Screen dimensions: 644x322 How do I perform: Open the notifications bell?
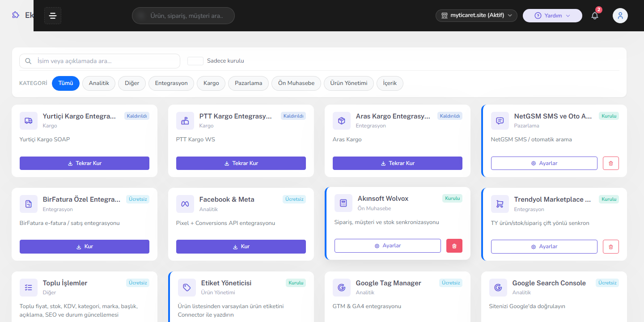595,16
